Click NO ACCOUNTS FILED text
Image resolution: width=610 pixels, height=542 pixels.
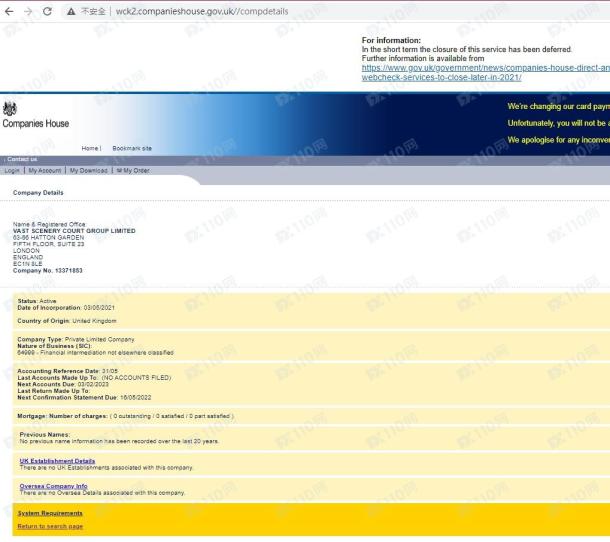coord(136,377)
